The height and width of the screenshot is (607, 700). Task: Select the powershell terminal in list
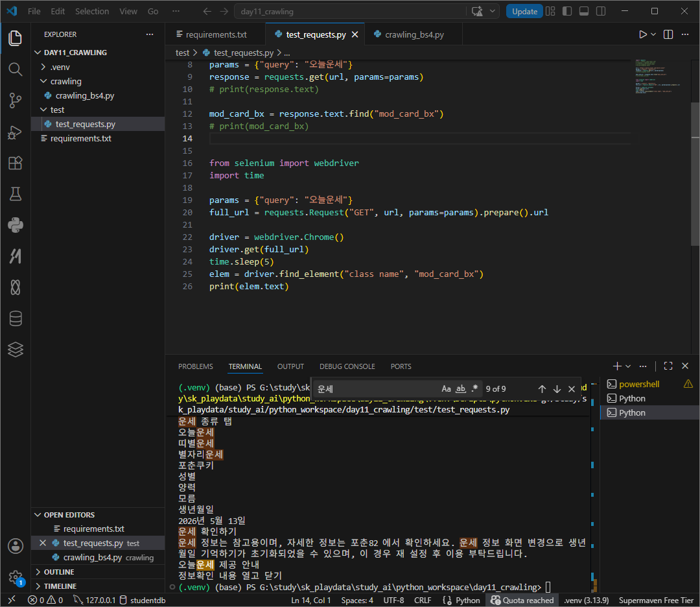click(639, 384)
